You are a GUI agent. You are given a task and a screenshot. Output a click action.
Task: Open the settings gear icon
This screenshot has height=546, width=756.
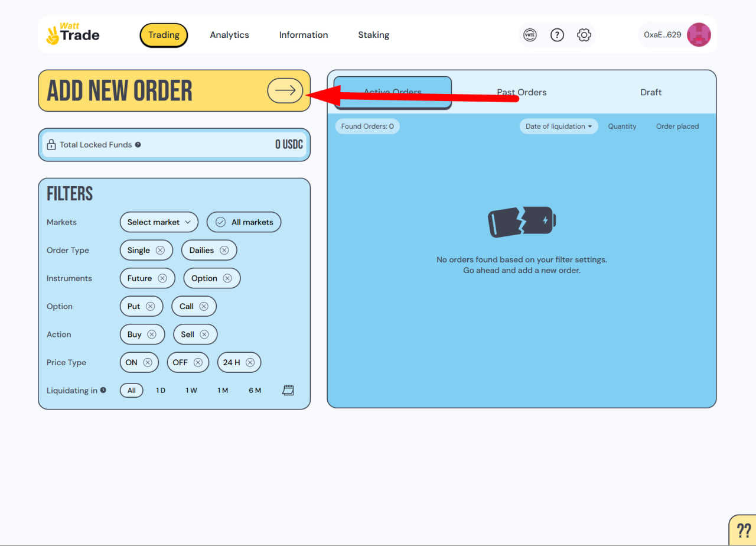tap(584, 35)
